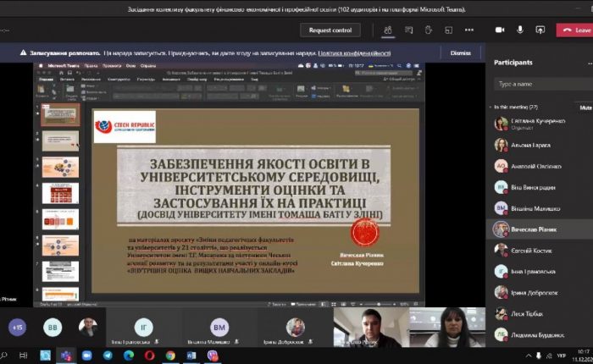Click the Mute all button in Participants

click(x=585, y=108)
